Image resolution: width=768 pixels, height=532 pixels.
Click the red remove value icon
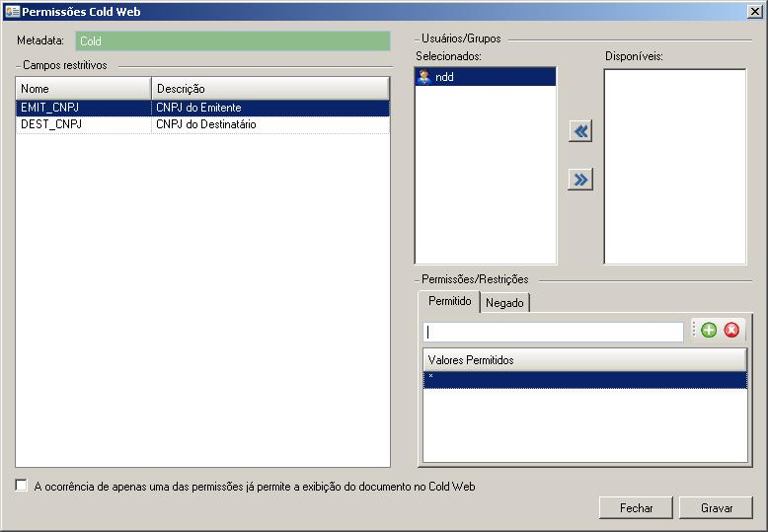(731, 331)
